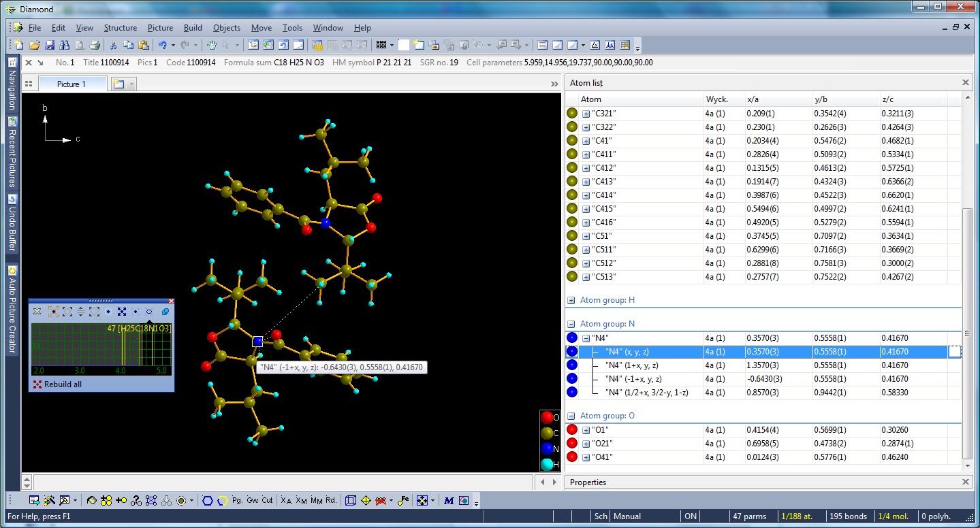Click the Fe atom designs icon

[403, 500]
